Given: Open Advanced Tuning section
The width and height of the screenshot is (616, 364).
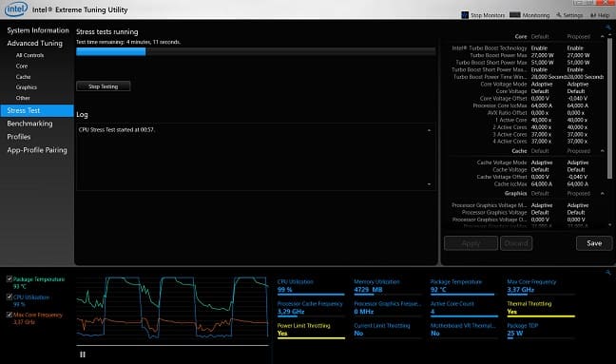Looking at the screenshot, I should coord(34,43).
